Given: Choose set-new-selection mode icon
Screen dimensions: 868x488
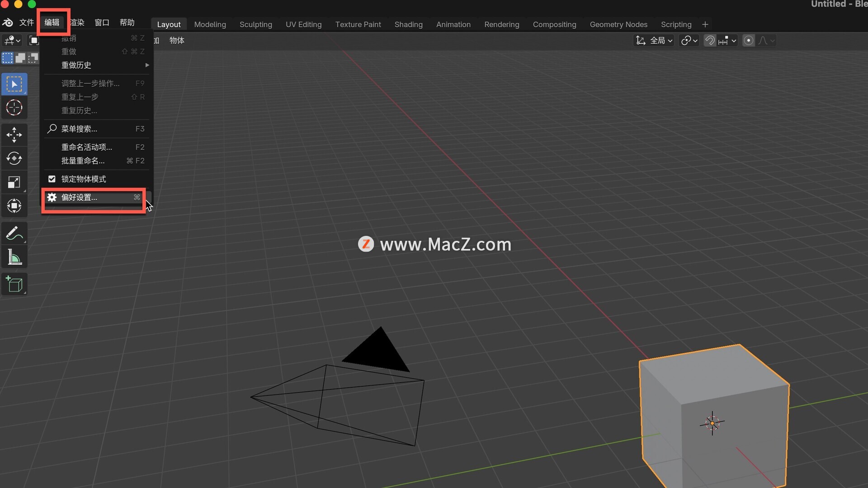Looking at the screenshot, I should 8,58.
